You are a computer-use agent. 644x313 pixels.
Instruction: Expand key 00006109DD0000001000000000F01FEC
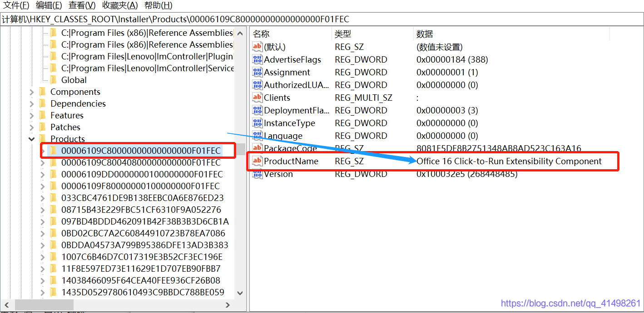point(43,174)
